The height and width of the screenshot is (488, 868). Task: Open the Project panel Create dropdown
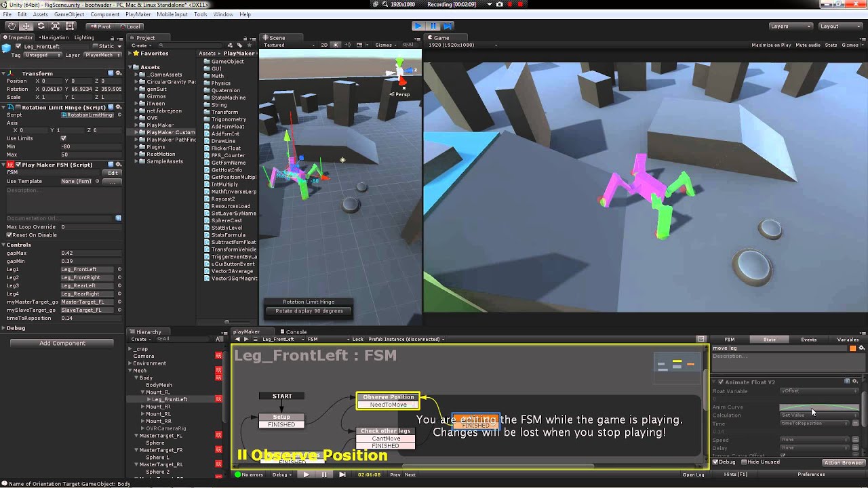pyautogui.click(x=140, y=45)
